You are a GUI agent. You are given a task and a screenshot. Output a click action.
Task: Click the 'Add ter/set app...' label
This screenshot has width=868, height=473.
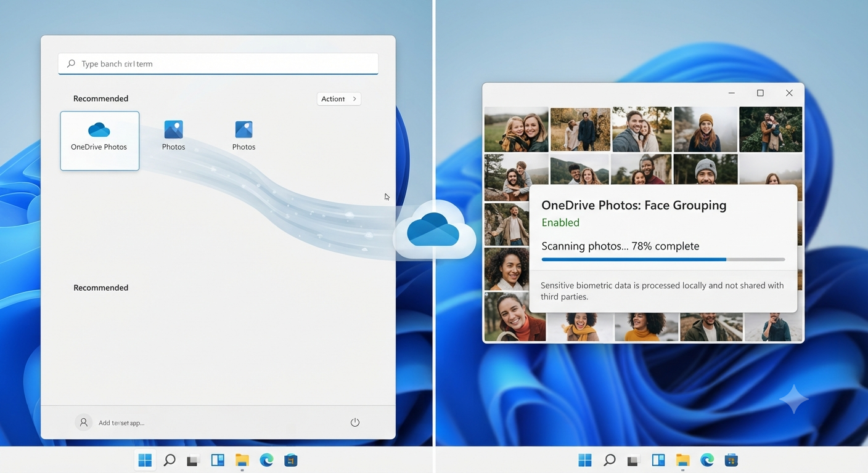121,423
